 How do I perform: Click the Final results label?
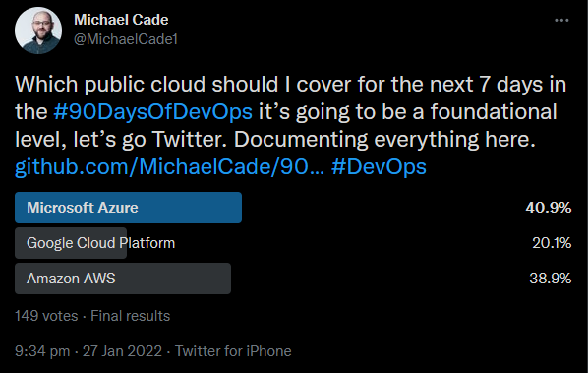click(130, 316)
